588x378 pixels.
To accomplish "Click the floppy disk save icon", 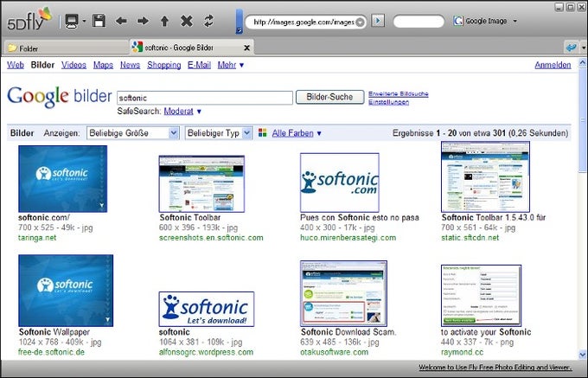I will pyautogui.click(x=99, y=21).
